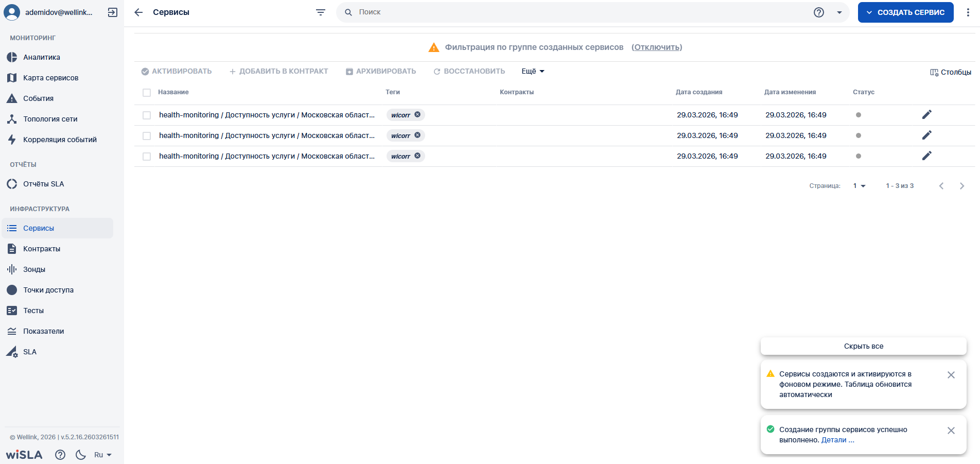
Task: Click the Корреляция событий lightning icon
Action: 12,140
